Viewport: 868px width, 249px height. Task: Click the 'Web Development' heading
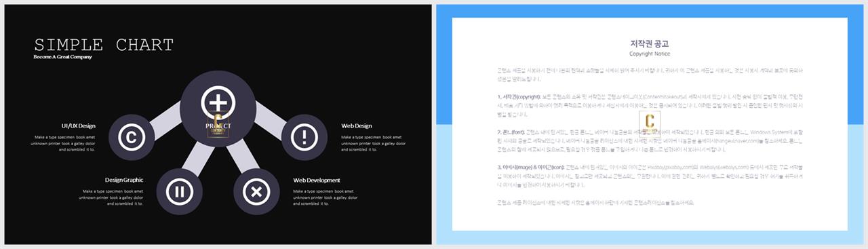317,180
